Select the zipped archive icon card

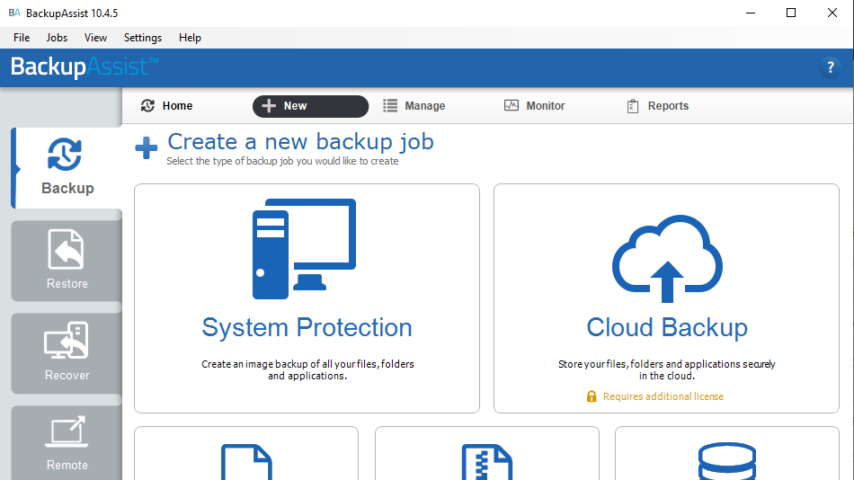pos(487,453)
